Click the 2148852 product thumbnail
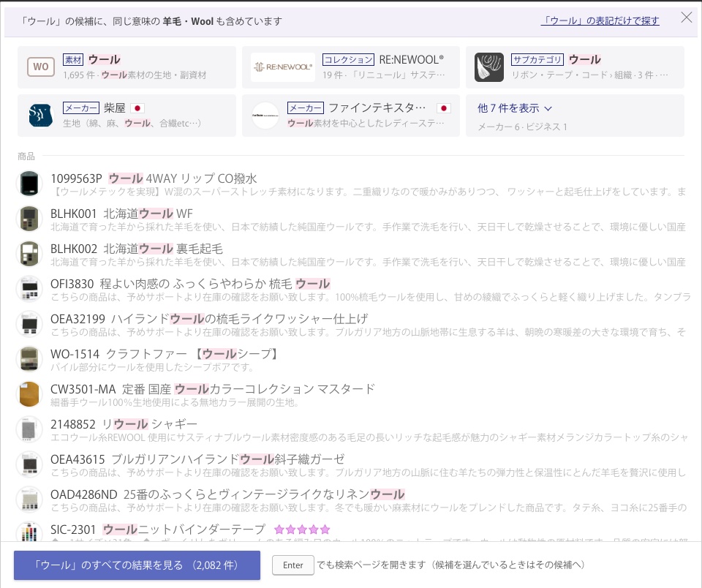This screenshot has width=702, height=588. pyautogui.click(x=29, y=429)
